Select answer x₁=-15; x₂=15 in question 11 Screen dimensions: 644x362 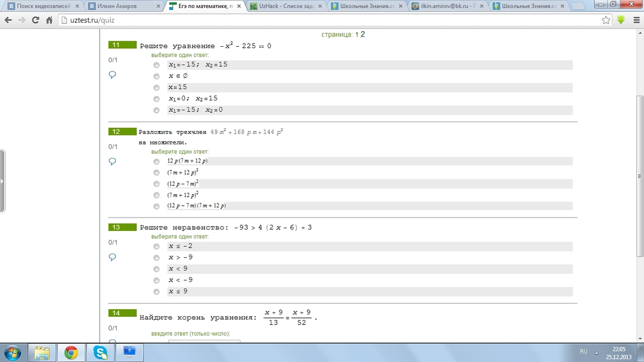[156, 65]
